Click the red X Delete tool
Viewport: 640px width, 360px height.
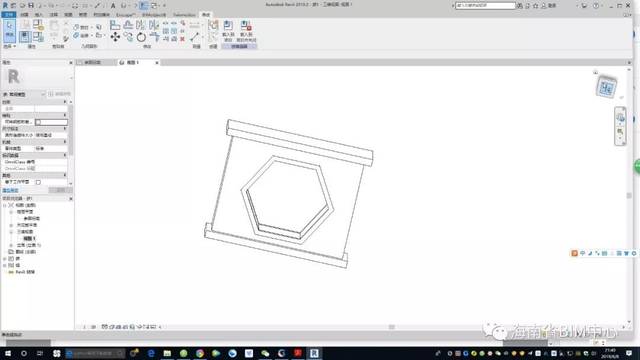(182, 39)
